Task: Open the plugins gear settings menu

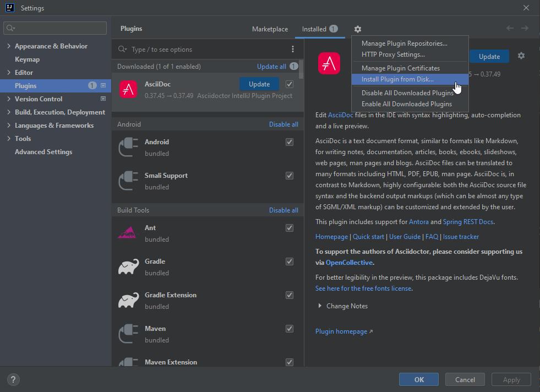Action: click(357, 29)
